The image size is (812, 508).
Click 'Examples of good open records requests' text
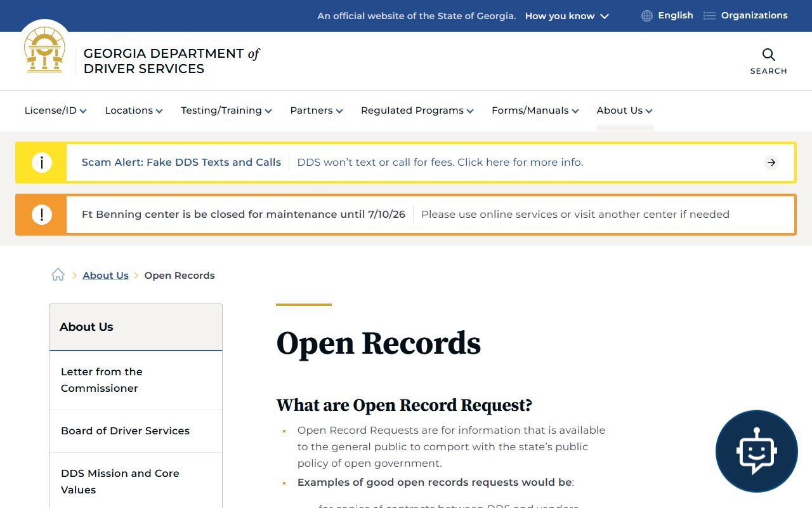(x=435, y=482)
